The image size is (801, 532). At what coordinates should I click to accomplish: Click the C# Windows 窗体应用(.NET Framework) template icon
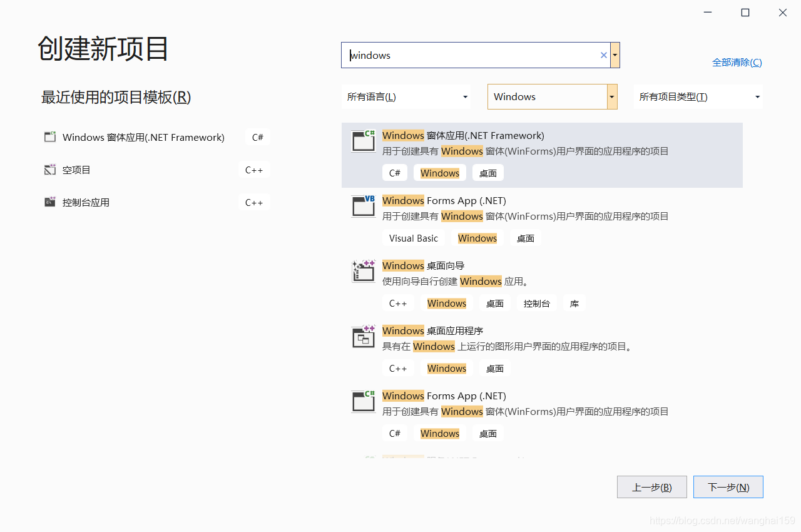(363, 141)
